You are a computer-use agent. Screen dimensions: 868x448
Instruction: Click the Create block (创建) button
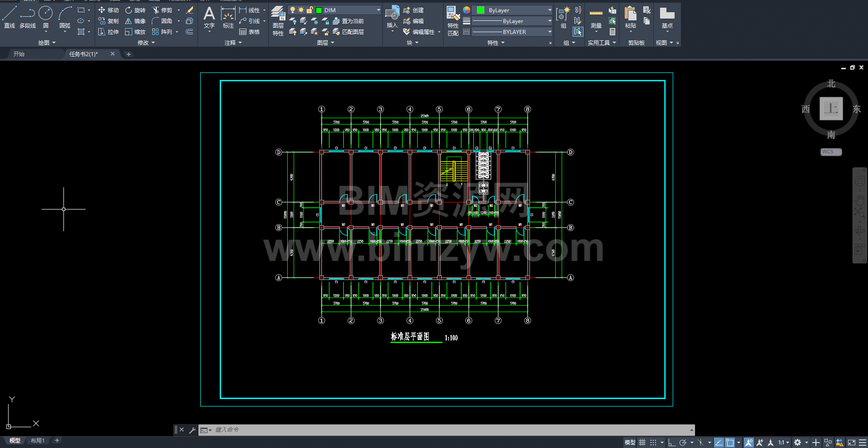[x=414, y=10]
